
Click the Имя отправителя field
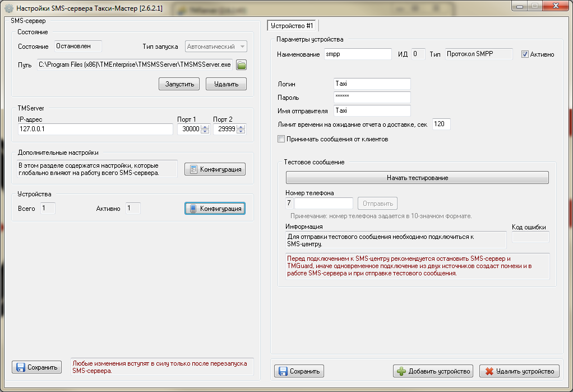[x=372, y=110]
